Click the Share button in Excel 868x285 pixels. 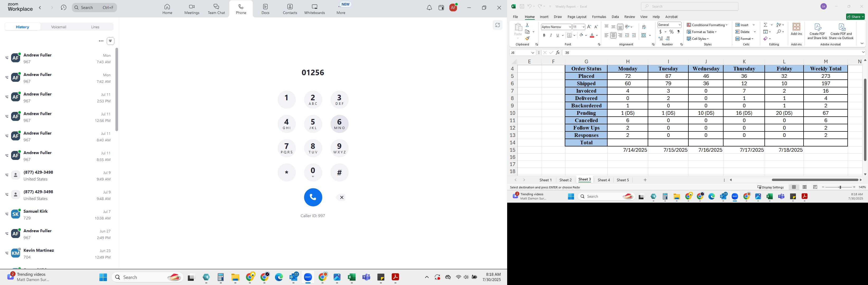coord(855,17)
